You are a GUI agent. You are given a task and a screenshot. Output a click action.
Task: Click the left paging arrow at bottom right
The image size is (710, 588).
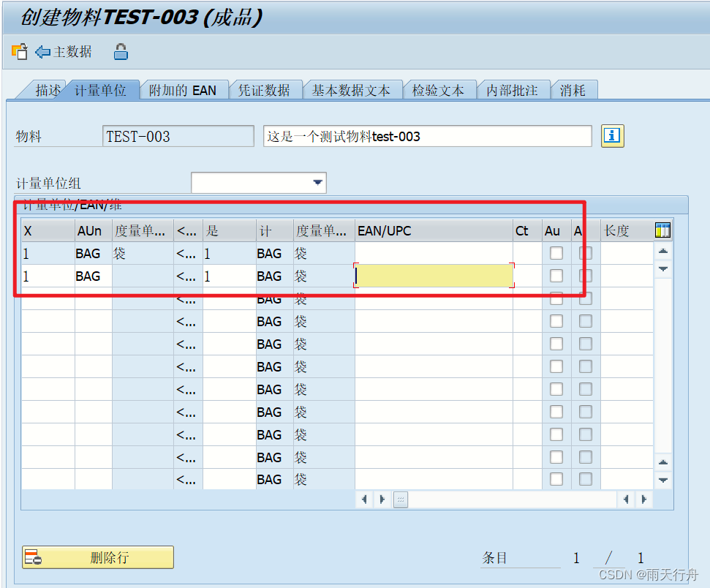626,499
